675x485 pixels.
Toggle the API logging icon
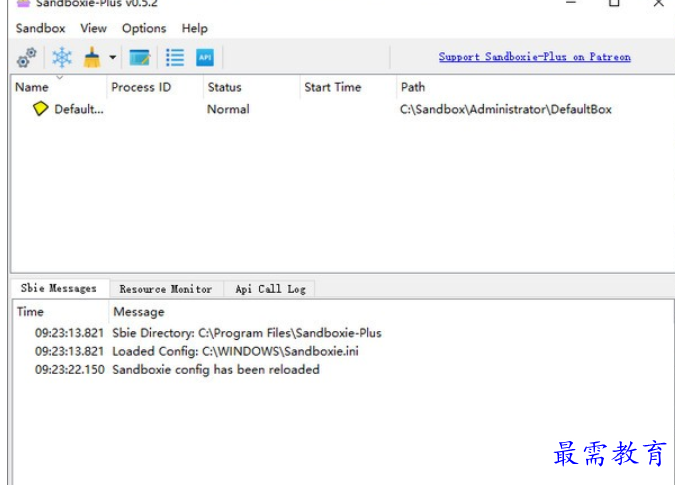tap(205, 58)
